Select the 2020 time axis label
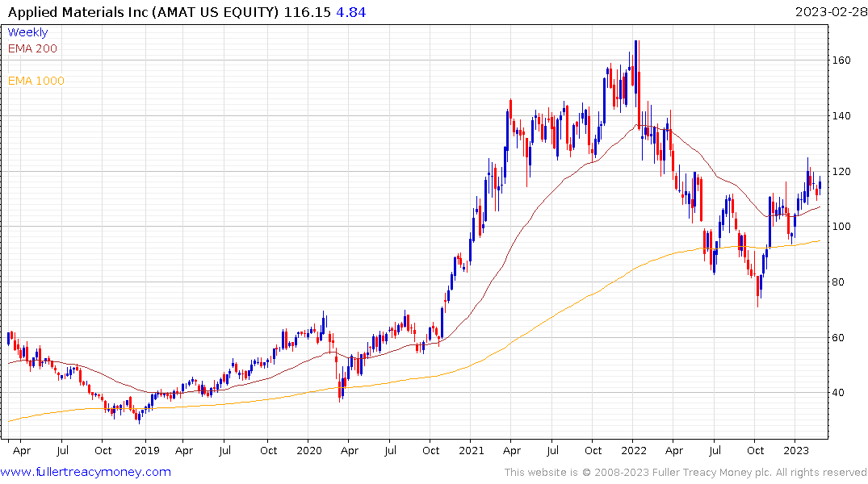868x484 pixels. (x=309, y=451)
